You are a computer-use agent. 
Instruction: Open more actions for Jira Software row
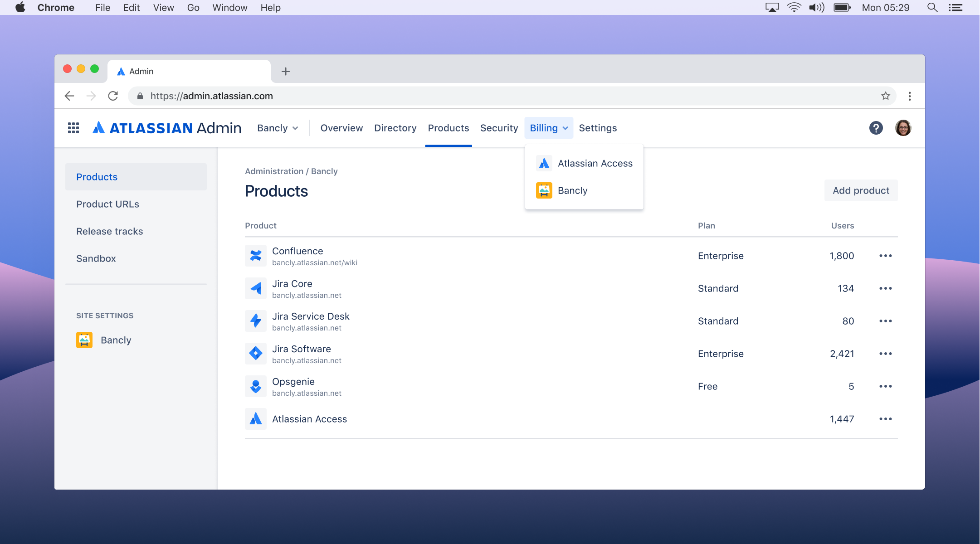coord(885,354)
